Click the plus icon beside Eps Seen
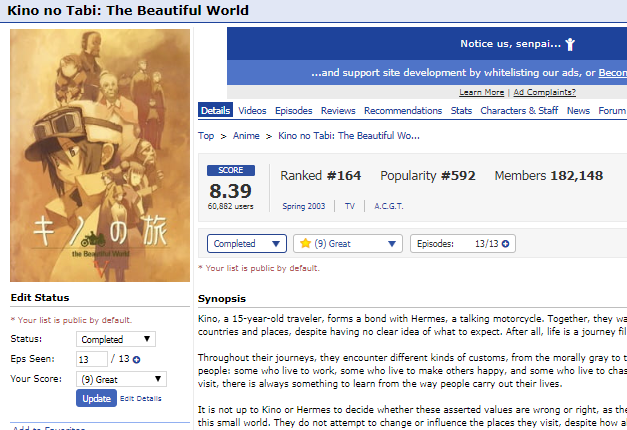This screenshot has height=430, width=627. [136, 360]
